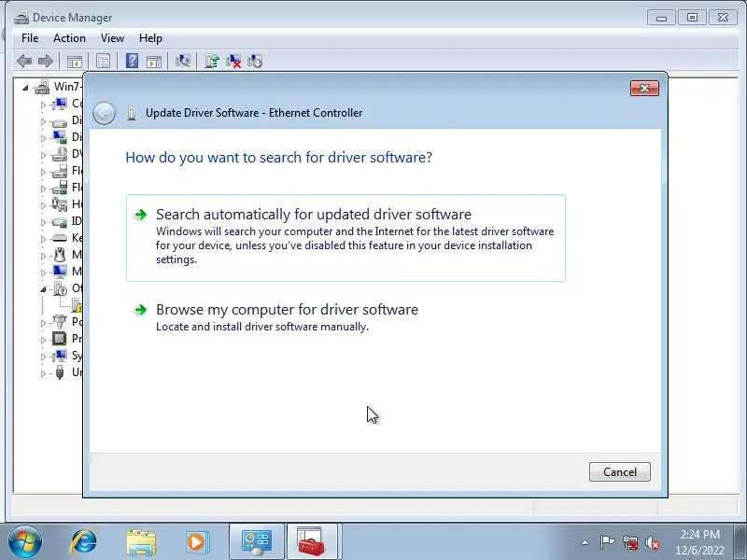Image resolution: width=747 pixels, height=560 pixels.
Task: Select the DVD/CD-ROM drives category icon
Action: (x=60, y=154)
